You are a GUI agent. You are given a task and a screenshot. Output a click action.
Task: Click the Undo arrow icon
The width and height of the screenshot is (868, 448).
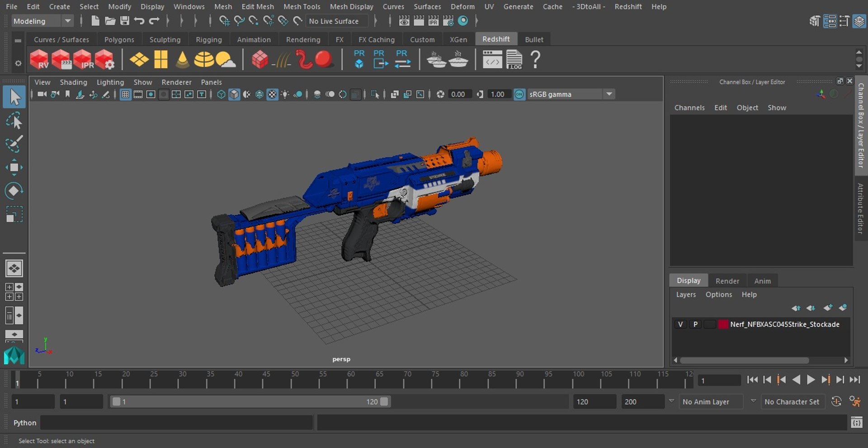coord(139,21)
